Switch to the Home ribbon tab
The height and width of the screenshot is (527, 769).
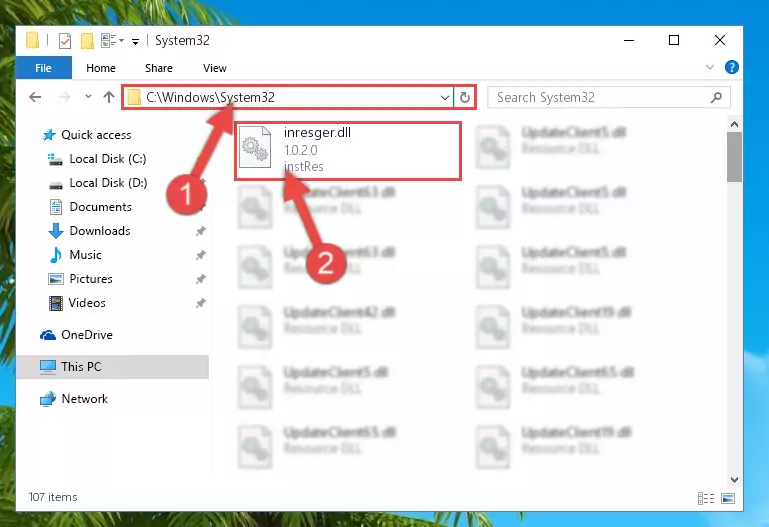(101, 68)
